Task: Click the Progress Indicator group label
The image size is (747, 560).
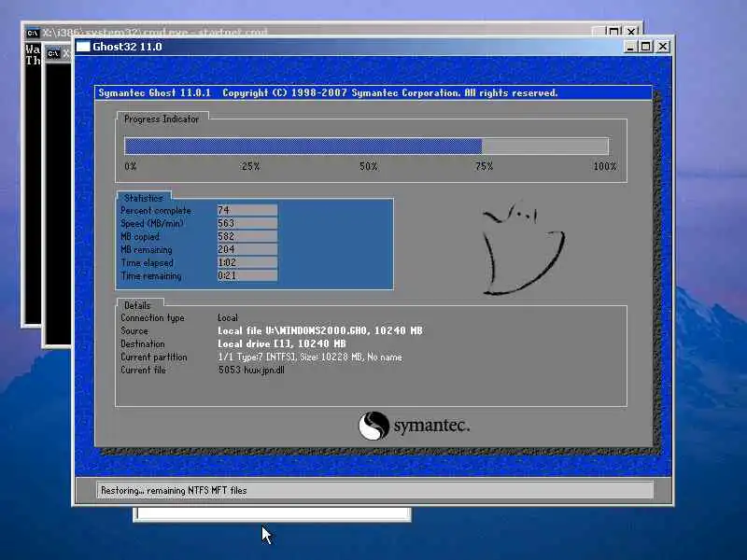Action: tap(161, 119)
